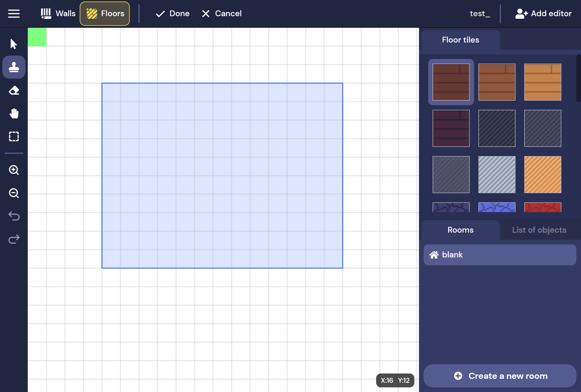The height and width of the screenshot is (392, 581).
Task: Click the zoom in magnifier
Action: click(14, 170)
